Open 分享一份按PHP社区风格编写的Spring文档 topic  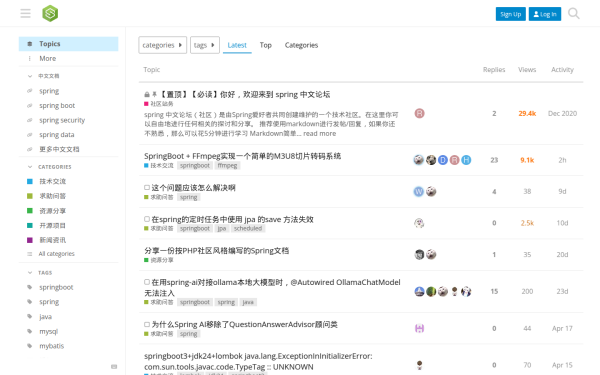click(x=217, y=251)
